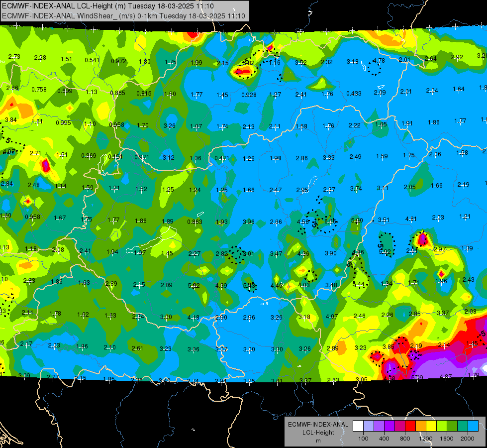The width and height of the screenshot is (487, 448).
Task: Click the wind shear value 3.47
Action: pyautogui.click(x=276, y=254)
